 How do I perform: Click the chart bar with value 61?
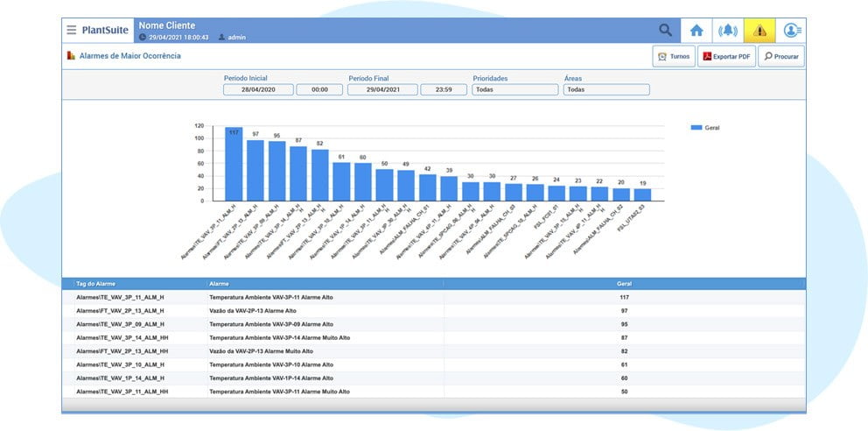341,181
